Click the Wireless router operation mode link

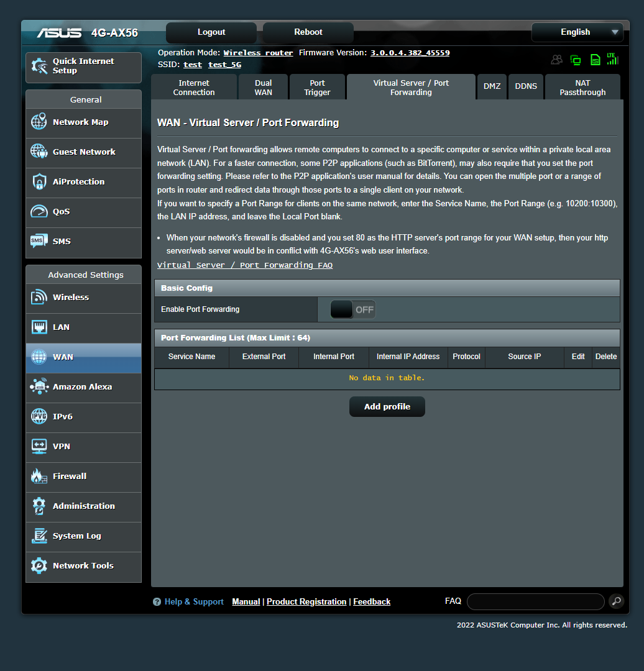point(258,53)
